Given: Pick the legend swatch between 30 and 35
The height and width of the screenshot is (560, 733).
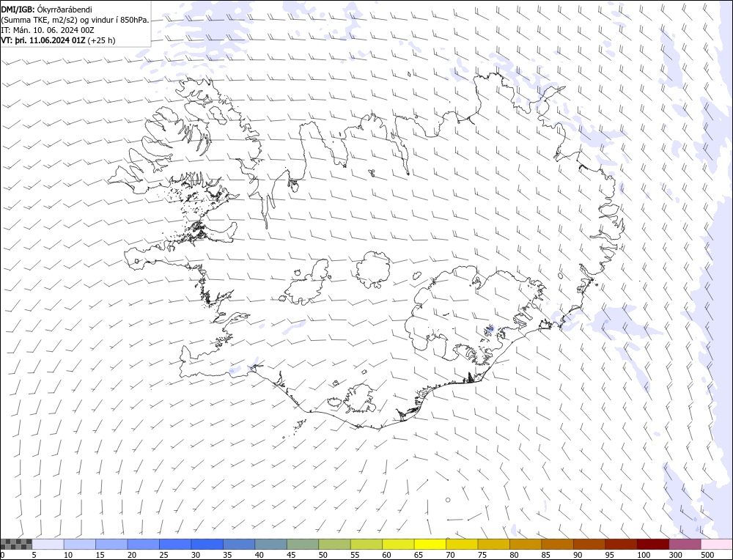Looking at the screenshot, I should 207,544.
